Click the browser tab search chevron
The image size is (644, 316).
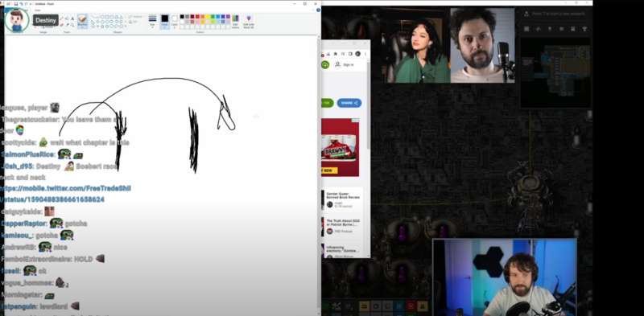pos(332,43)
